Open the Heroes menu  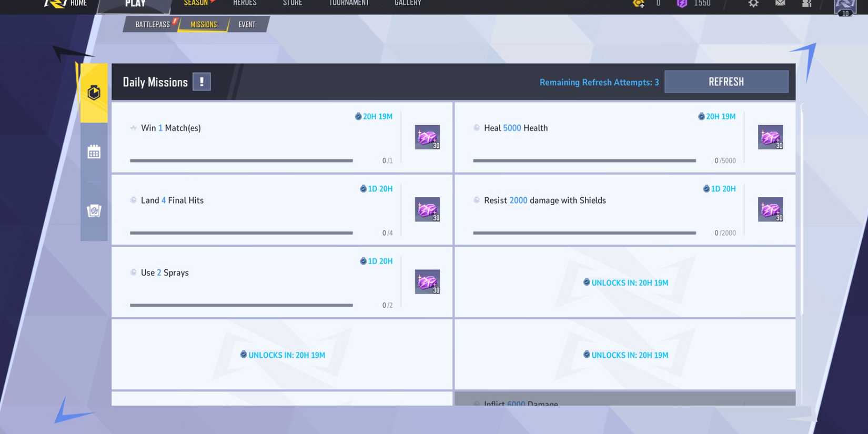[245, 4]
